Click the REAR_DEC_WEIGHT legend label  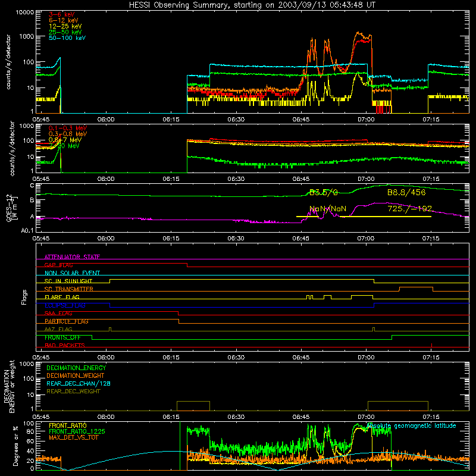pos(73,392)
